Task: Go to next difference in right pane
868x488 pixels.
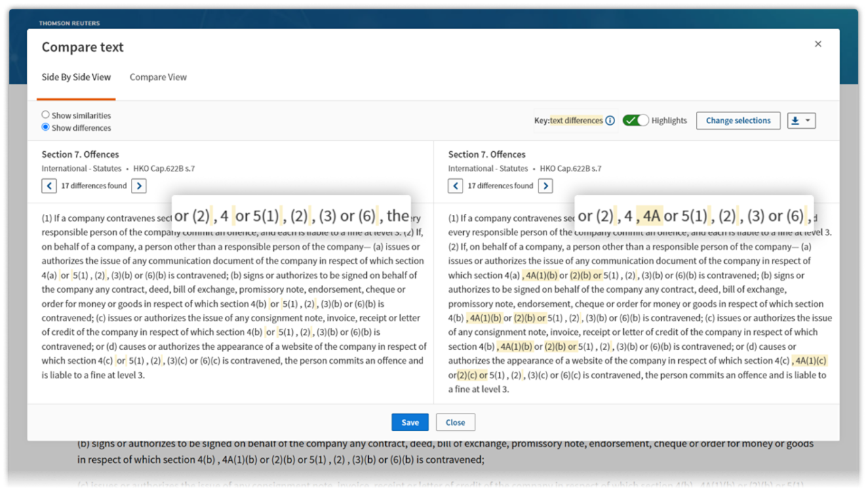Action: 545,186
